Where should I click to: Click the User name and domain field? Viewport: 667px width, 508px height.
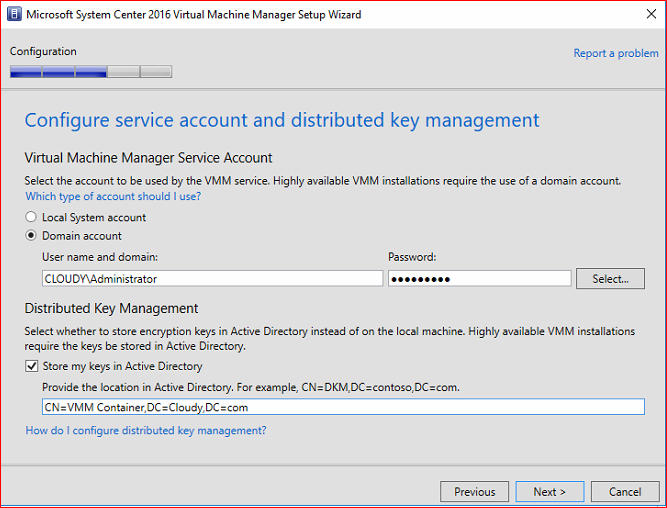point(212,279)
